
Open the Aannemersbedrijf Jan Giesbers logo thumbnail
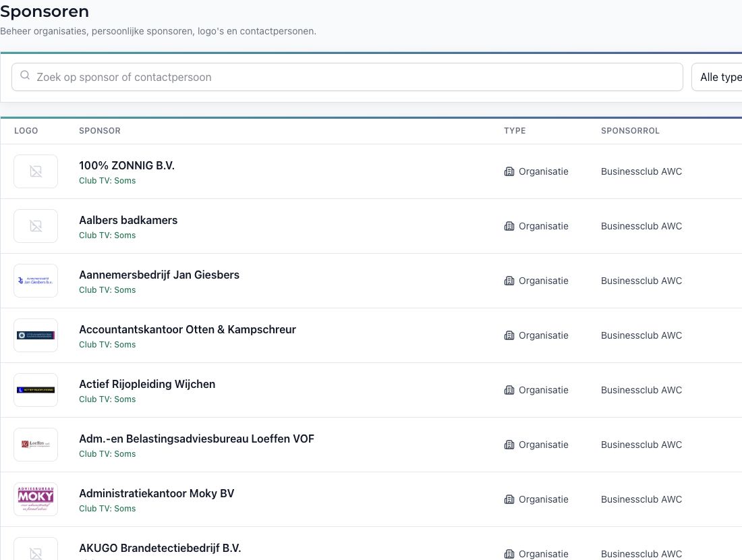[x=36, y=281]
